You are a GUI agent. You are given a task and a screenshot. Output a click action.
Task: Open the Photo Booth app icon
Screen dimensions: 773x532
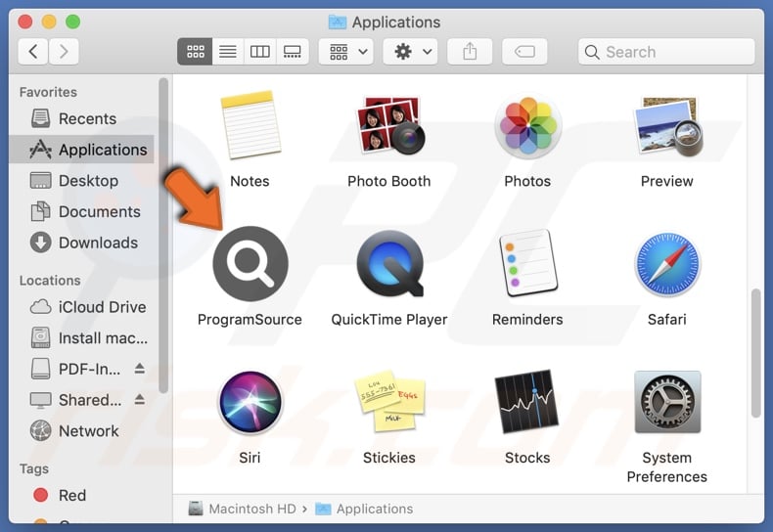point(389,125)
